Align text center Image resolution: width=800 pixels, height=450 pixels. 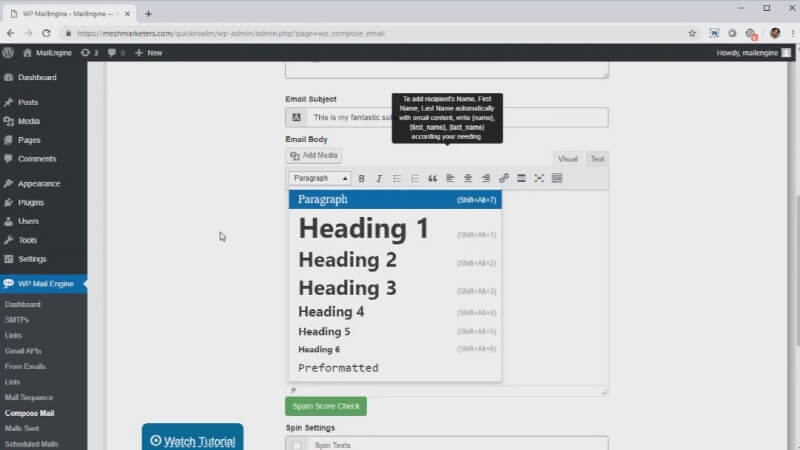coord(468,179)
